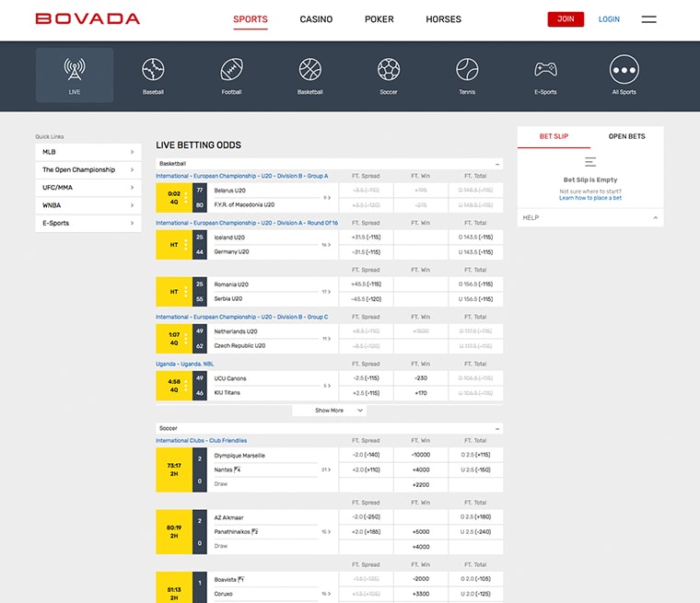
Task: Collapse the Basketball section
Action: click(497, 164)
